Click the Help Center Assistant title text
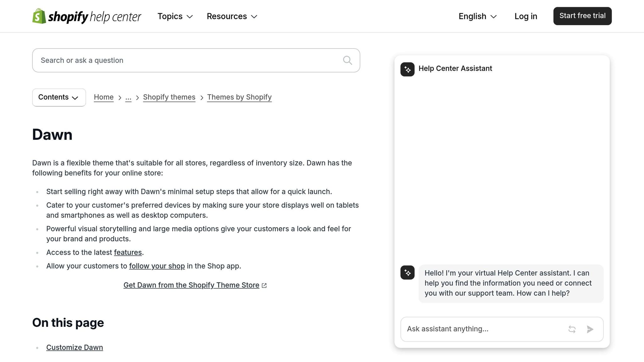Image resolution: width=644 pixels, height=362 pixels. click(455, 69)
